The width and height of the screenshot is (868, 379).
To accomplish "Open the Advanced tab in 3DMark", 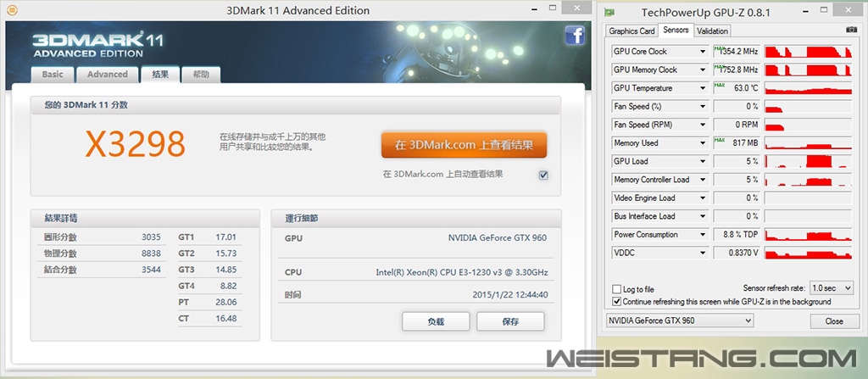I will point(108,75).
